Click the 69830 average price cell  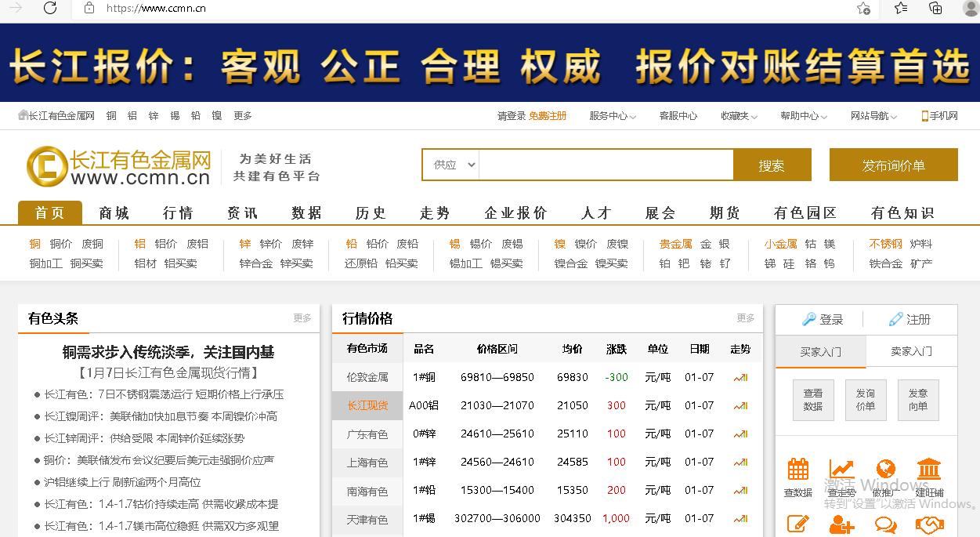[x=573, y=377]
